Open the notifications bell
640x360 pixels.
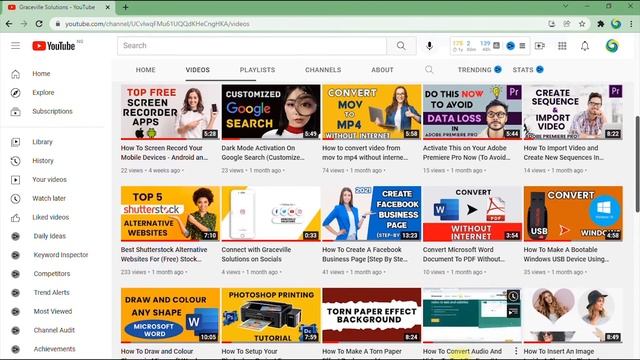[585, 46]
